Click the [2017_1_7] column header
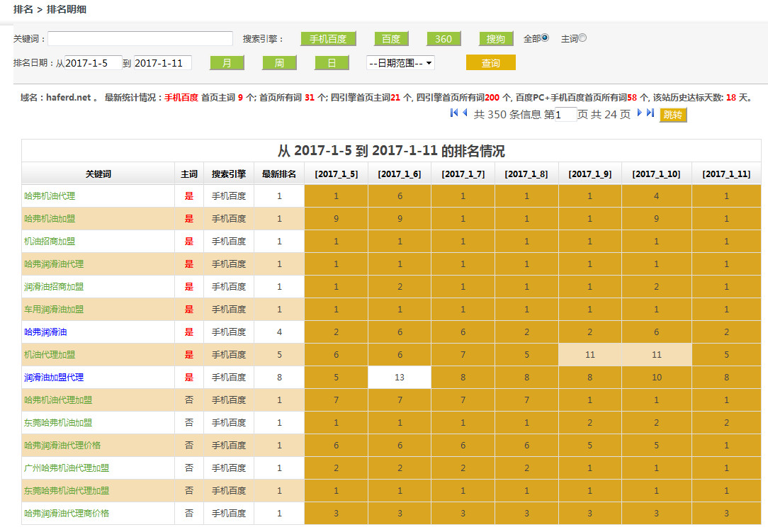The image size is (768, 532). point(463,174)
